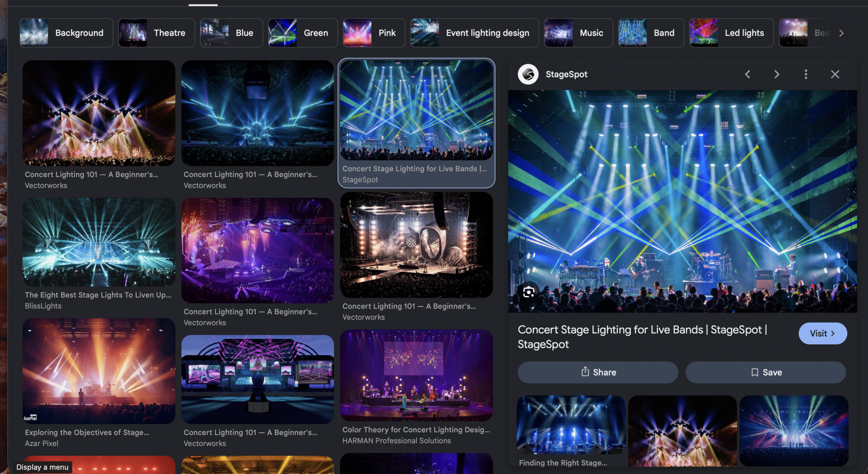This screenshot has height=474, width=868.
Task: Filter results by Theatre chip
Action: pyautogui.click(x=156, y=33)
